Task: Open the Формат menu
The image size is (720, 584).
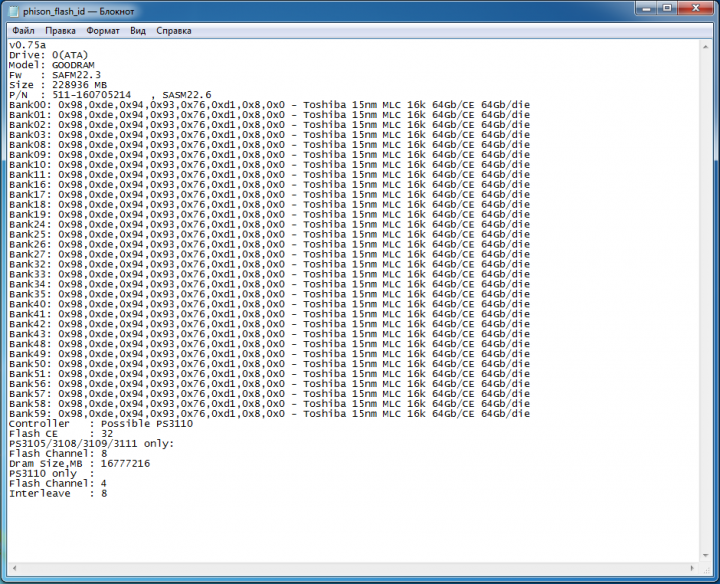Action: click(103, 31)
